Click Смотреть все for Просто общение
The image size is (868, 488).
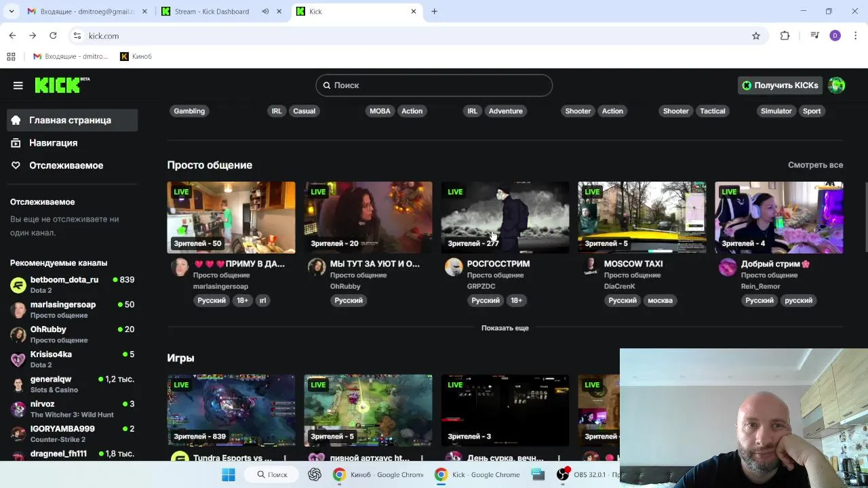pyautogui.click(x=815, y=165)
